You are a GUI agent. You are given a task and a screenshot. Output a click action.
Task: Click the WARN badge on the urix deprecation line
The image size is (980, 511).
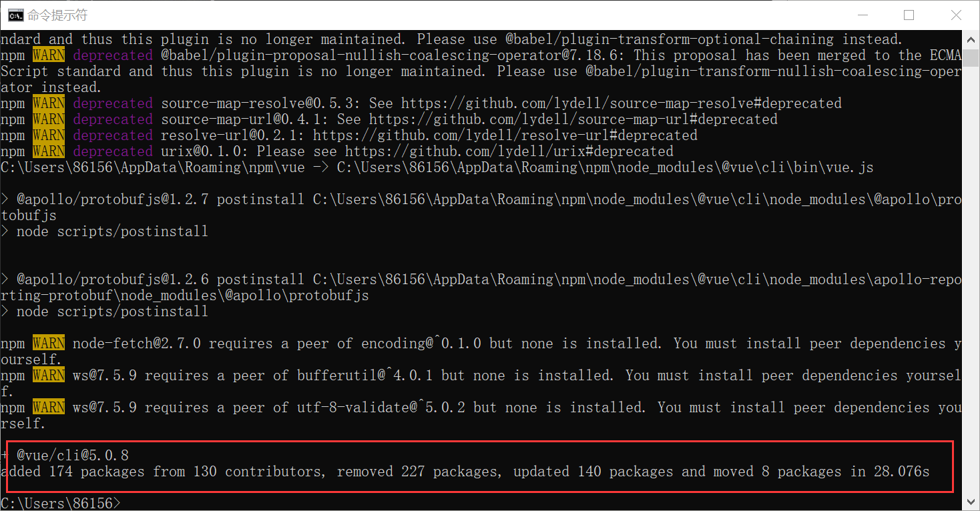(x=47, y=151)
